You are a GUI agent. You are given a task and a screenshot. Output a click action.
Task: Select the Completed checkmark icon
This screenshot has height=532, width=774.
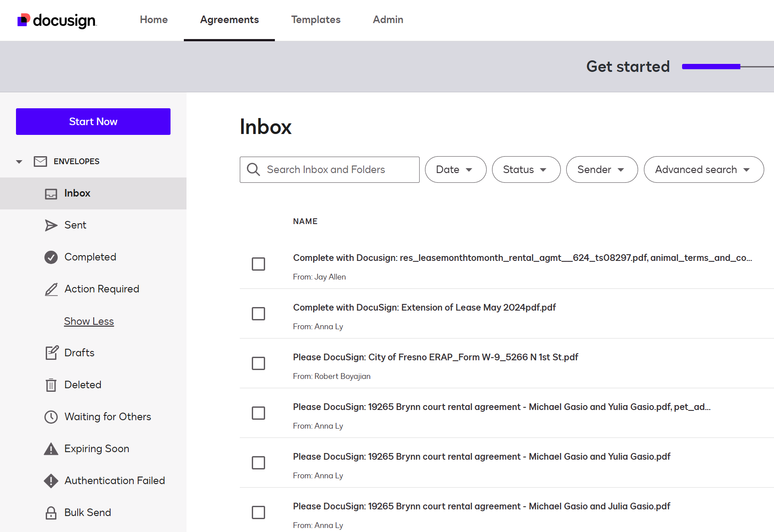51,257
